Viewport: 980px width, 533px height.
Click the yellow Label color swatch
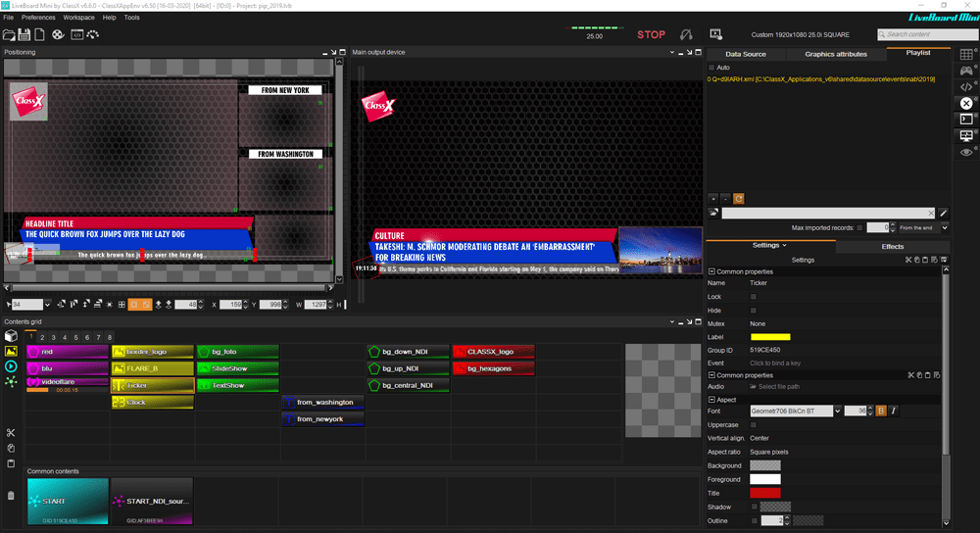pyautogui.click(x=769, y=337)
